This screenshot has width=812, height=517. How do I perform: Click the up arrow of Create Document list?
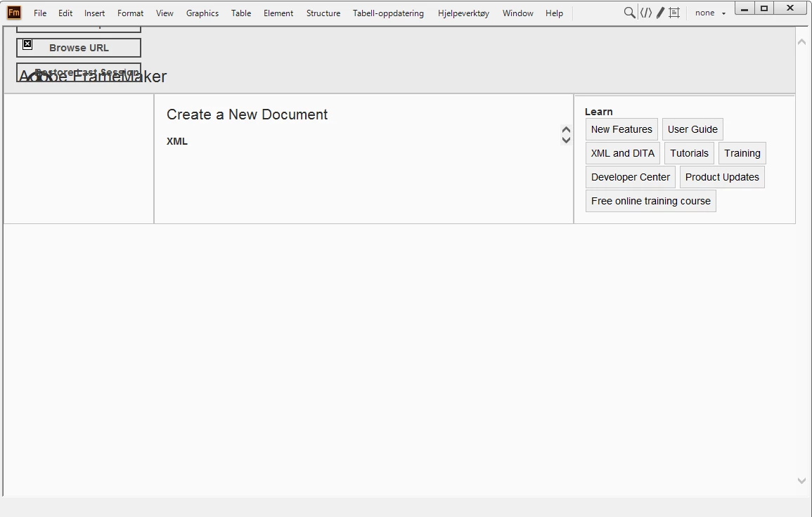tap(566, 130)
